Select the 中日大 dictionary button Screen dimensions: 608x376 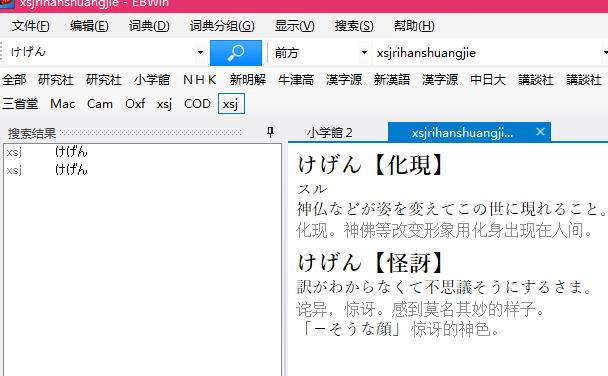point(488,80)
